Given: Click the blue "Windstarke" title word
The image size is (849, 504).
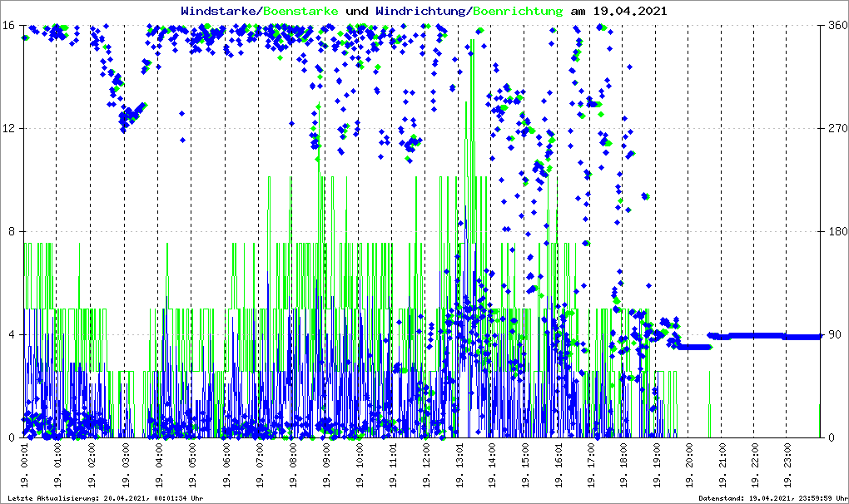Looking at the screenshot, I should [220, 12].
